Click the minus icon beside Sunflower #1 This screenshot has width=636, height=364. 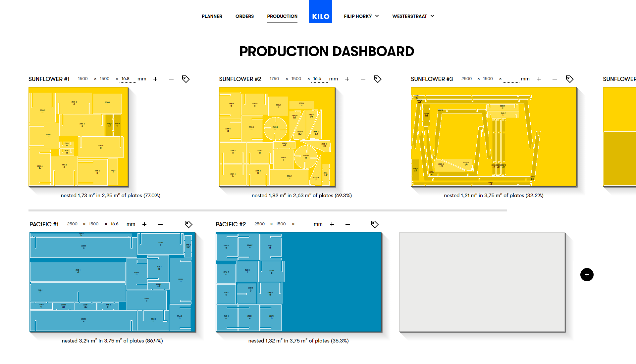tap(171, 79)
